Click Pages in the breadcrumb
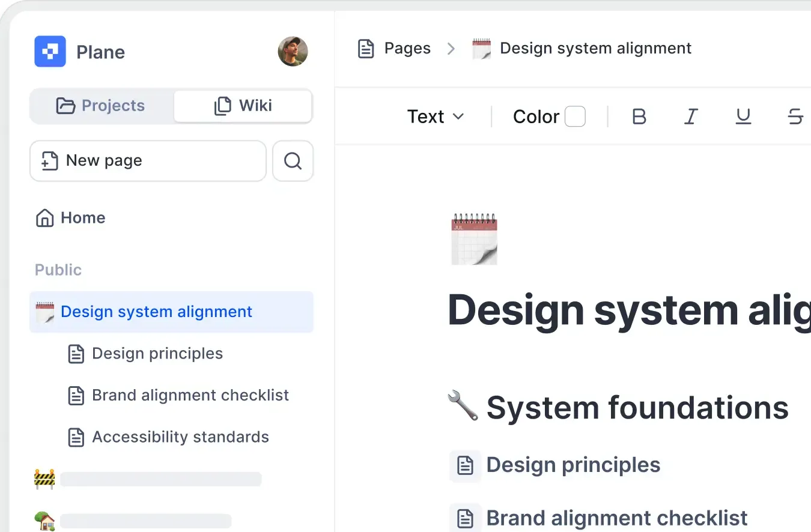This screenshot has height=532, width=811. click(407, 49)
